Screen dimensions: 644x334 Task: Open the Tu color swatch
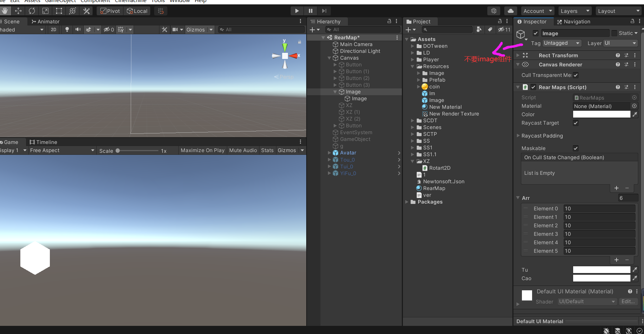(602, 270)
